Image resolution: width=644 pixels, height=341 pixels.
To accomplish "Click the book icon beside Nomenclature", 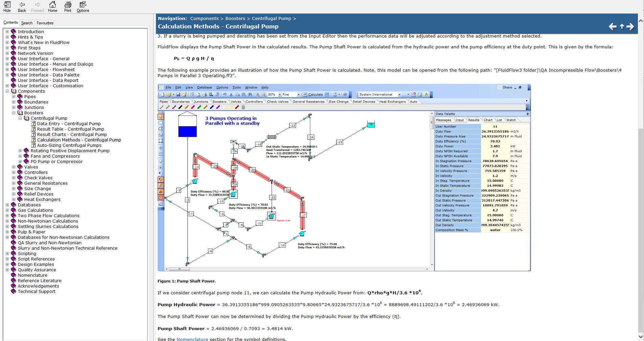I will tap(14, 275).
